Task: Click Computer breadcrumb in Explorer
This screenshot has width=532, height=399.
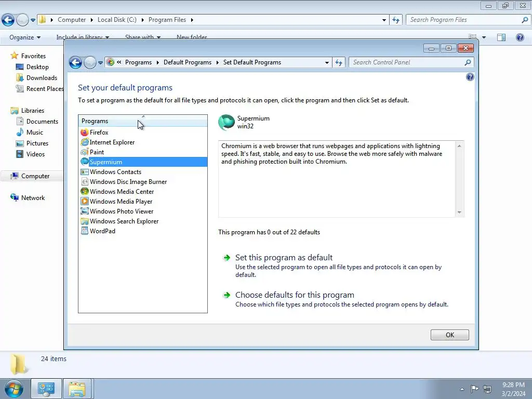Action: click(x=72, y=20)
